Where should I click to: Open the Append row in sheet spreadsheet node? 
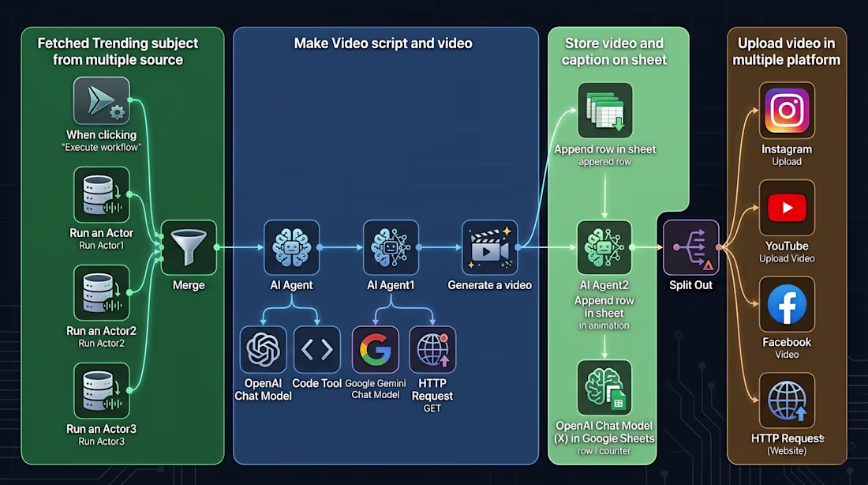coord(605,111)
